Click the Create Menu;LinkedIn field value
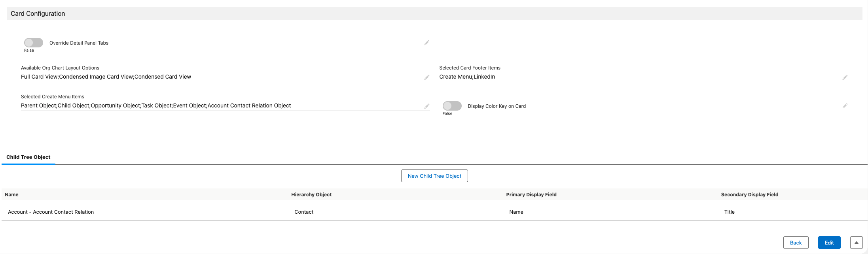 tap(467, 77)
